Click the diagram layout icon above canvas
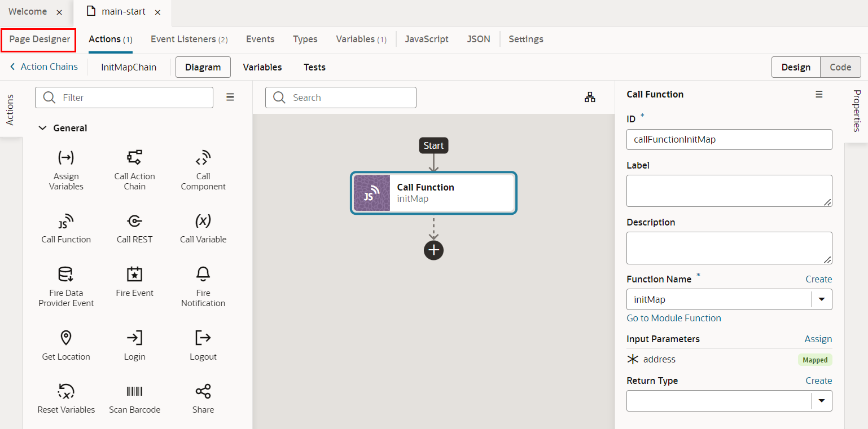868x429 pixels. coord(590,98)
